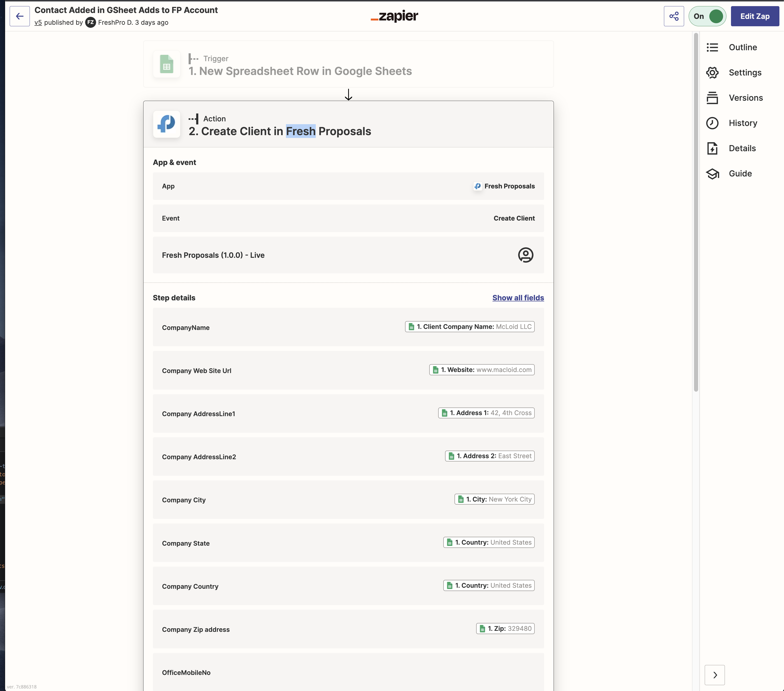The image size is (784, 691).
Task: Open History clock icon
Action: (x=712, y=123)
